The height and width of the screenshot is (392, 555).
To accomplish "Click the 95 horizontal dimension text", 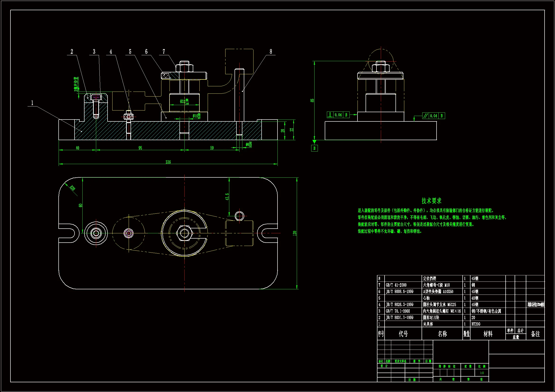I will click(140, 148).
